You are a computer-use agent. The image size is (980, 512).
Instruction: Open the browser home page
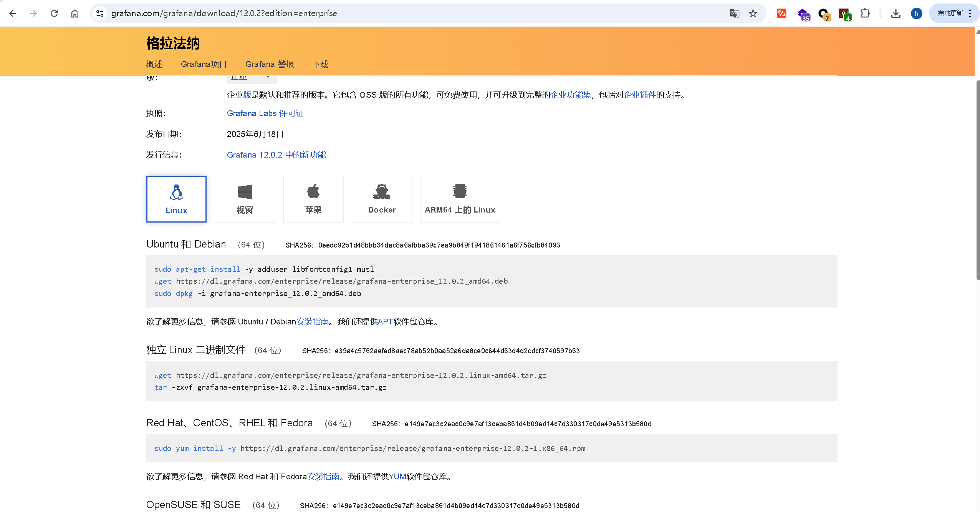pos(75,13)
